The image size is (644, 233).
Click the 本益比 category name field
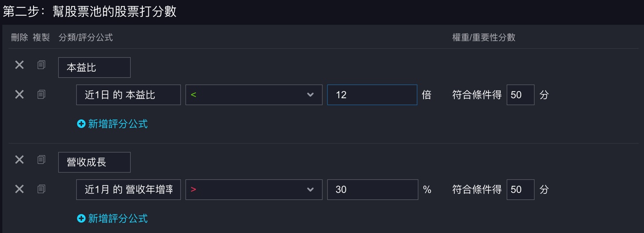point(94,67)
